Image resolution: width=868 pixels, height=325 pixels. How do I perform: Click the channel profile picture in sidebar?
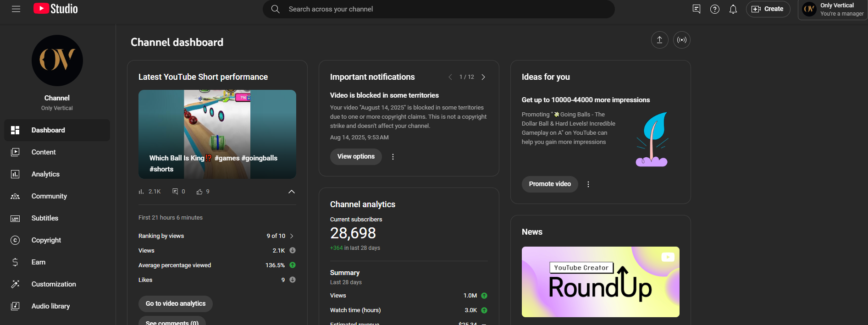coord(57,61)
